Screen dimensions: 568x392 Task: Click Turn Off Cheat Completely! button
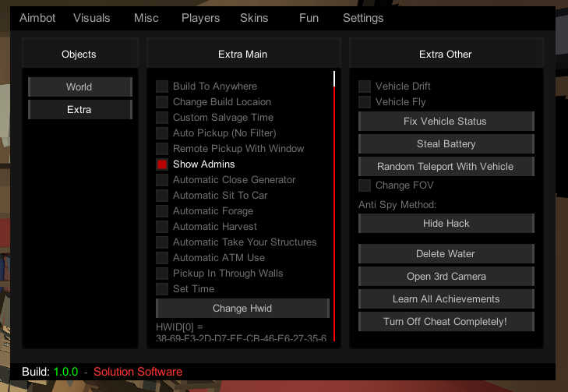click(x=446, y=321)
